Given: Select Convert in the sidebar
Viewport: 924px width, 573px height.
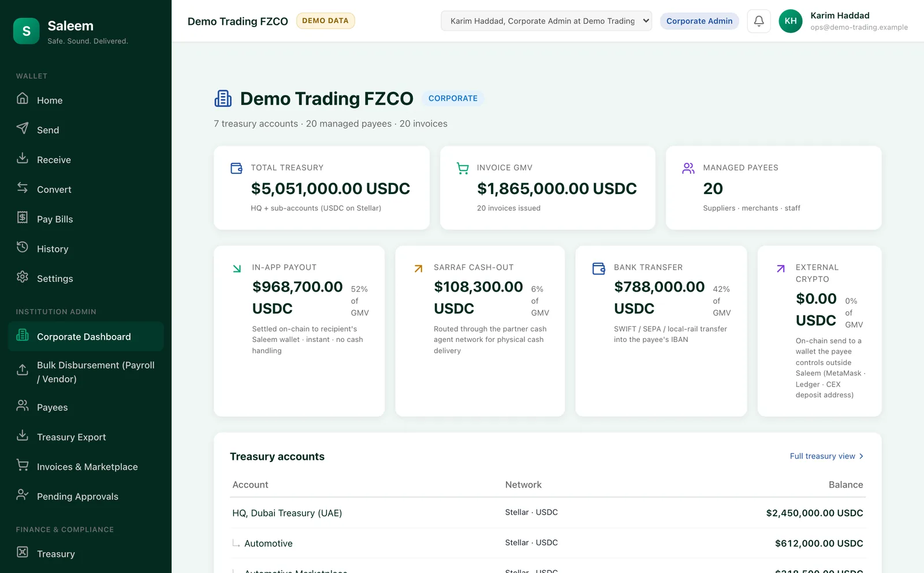Looking at the screenshot, I should coord(86,189).
